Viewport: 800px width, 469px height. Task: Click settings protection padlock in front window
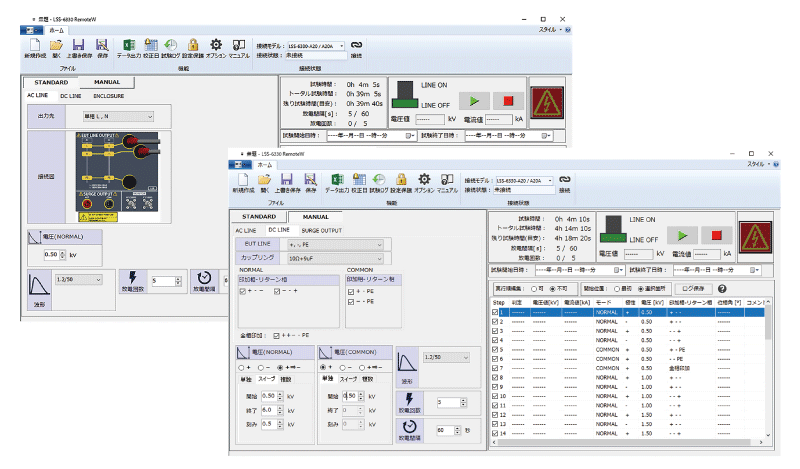click(x=401, y=180)
